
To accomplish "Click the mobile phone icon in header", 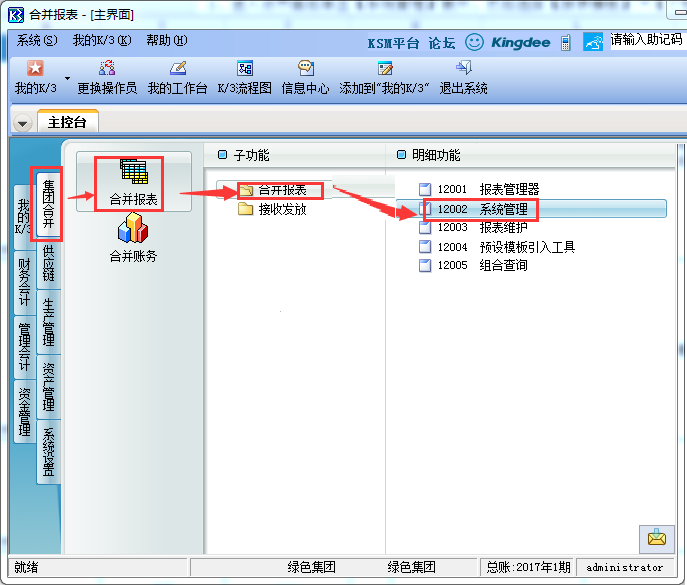I will click(x=566, y=43).
